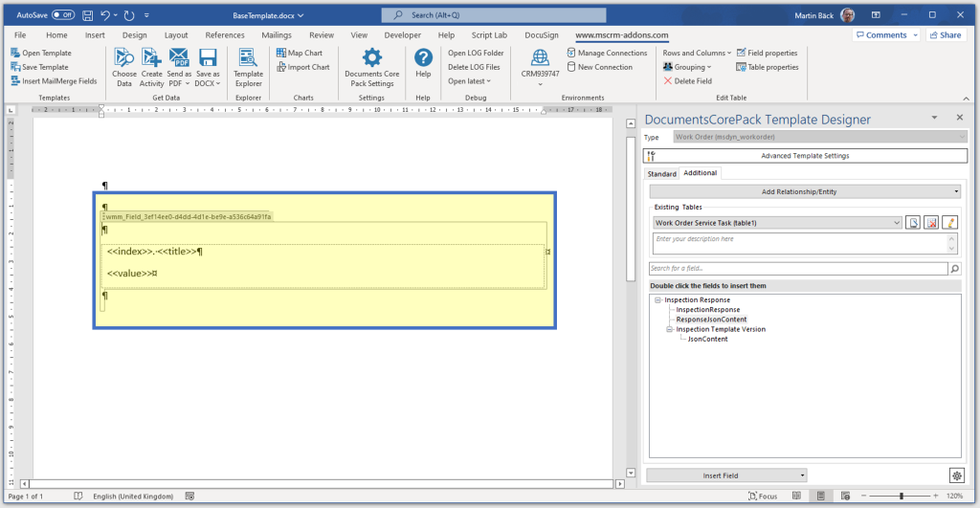Click New Connection
980x508 pixels.
[599, 67]
